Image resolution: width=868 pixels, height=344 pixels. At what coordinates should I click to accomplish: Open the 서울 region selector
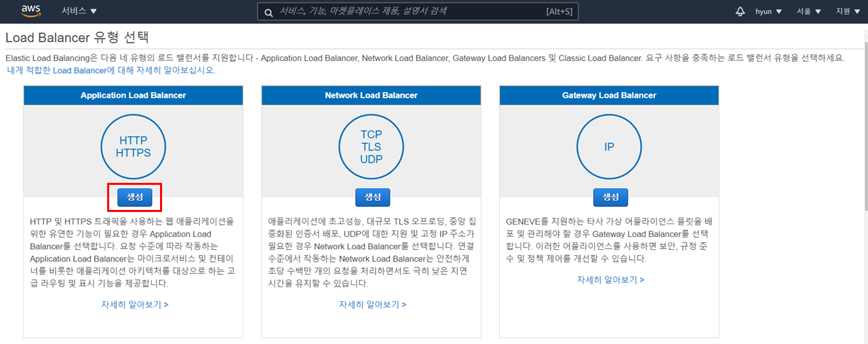point(808,12)
